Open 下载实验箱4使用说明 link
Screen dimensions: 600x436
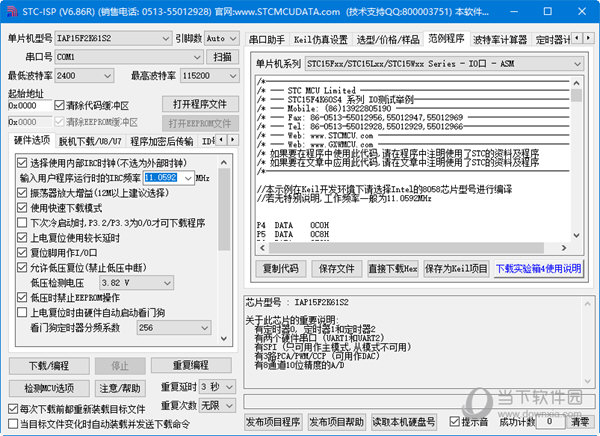pyautogui.click(x=538, y=269)
